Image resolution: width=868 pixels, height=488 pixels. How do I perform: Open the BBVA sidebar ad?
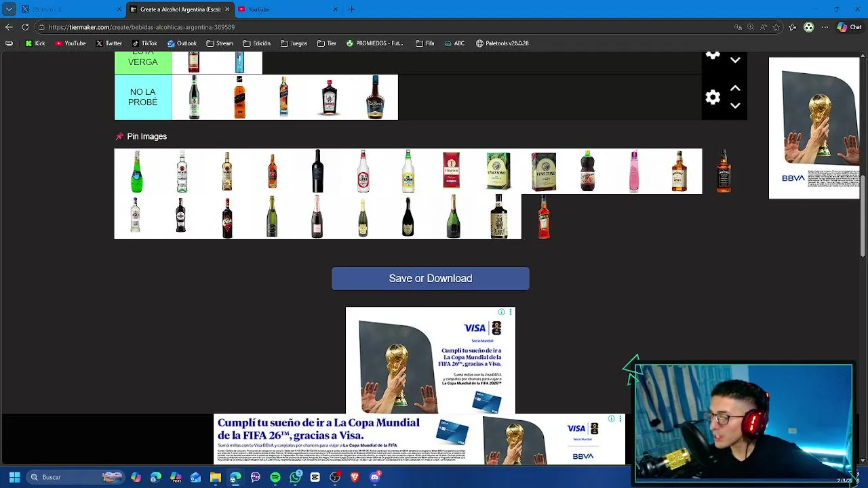pyautogui.click(x=814, y=128)
